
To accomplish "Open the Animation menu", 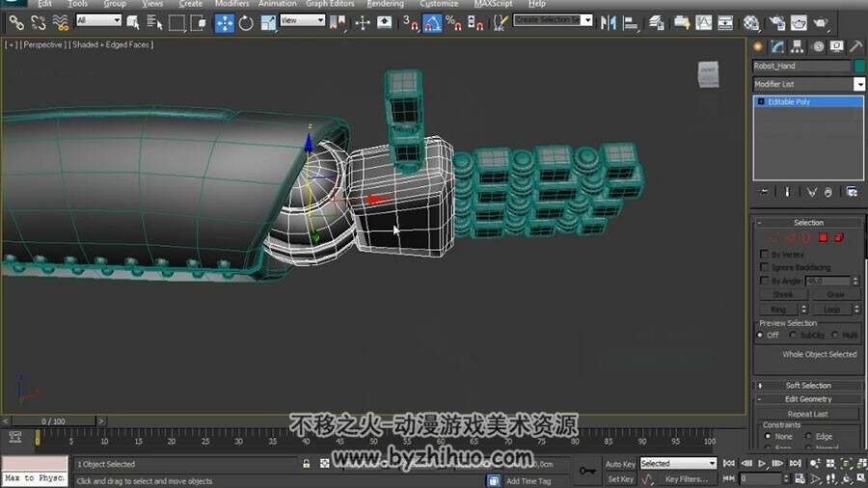I will (x=278, y=4).
